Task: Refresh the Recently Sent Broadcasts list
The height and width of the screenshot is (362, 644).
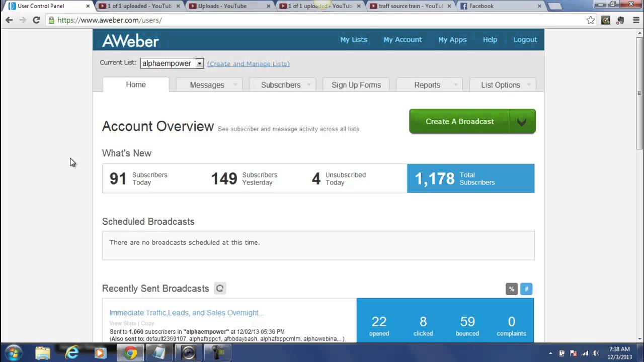Action: pyautogui.click(x=220, y=288)
